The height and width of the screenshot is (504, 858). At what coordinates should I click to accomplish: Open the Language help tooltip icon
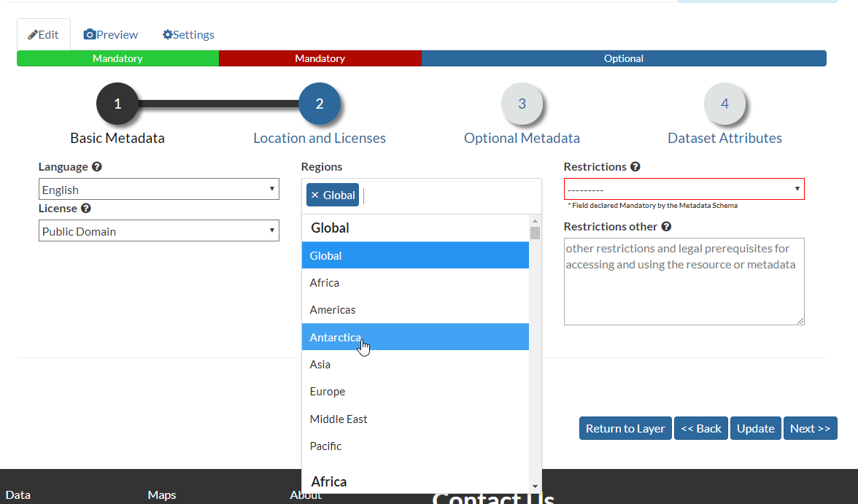[x=97, y=166]
